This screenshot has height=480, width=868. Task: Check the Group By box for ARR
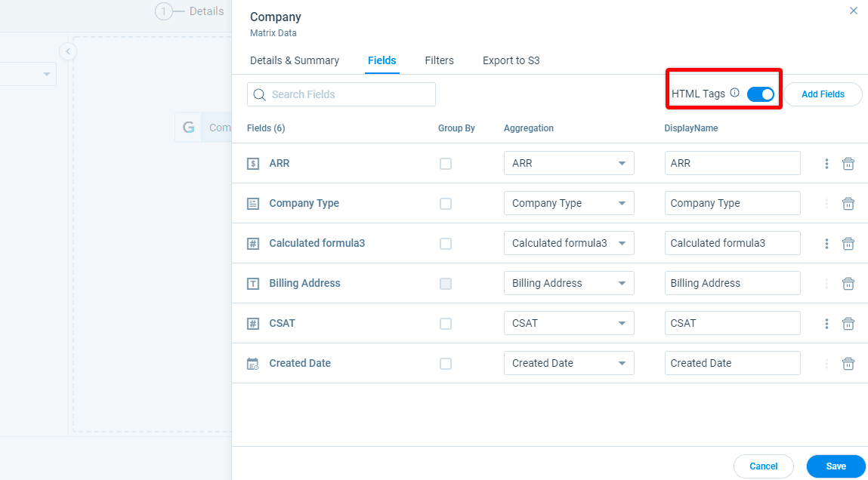(445, 163)
